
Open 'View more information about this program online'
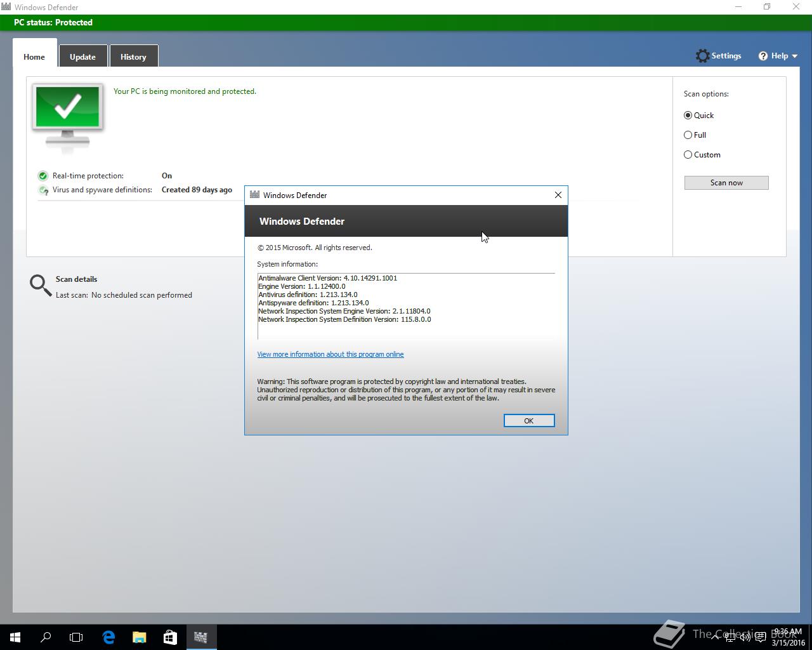(331, 354)
